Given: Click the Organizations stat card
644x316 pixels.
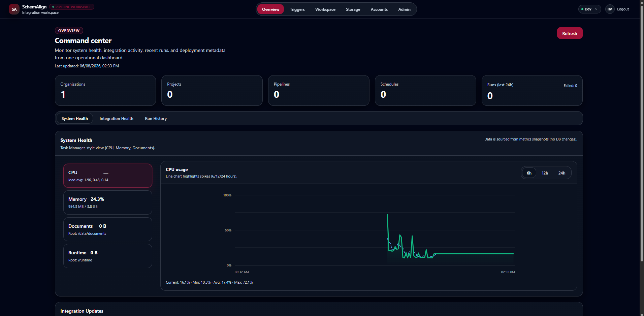Looking at the screenshot, I should coord(105,91).
